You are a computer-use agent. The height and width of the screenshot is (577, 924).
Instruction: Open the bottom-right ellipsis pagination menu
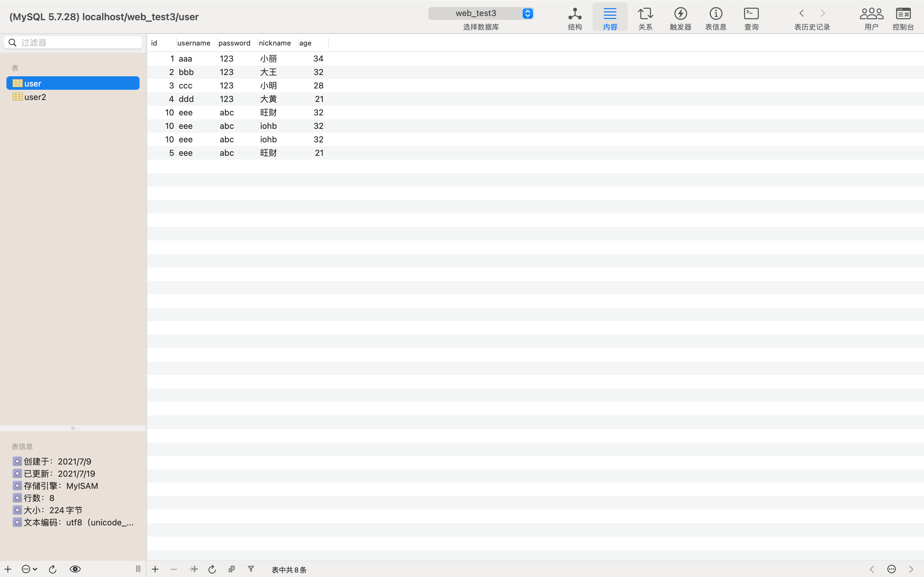point(892,569)
